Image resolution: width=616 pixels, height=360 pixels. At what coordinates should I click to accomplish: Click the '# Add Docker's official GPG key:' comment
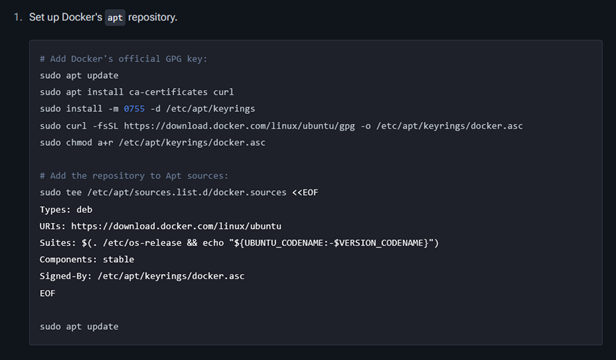pyautogui.click(x=123, y=59)
